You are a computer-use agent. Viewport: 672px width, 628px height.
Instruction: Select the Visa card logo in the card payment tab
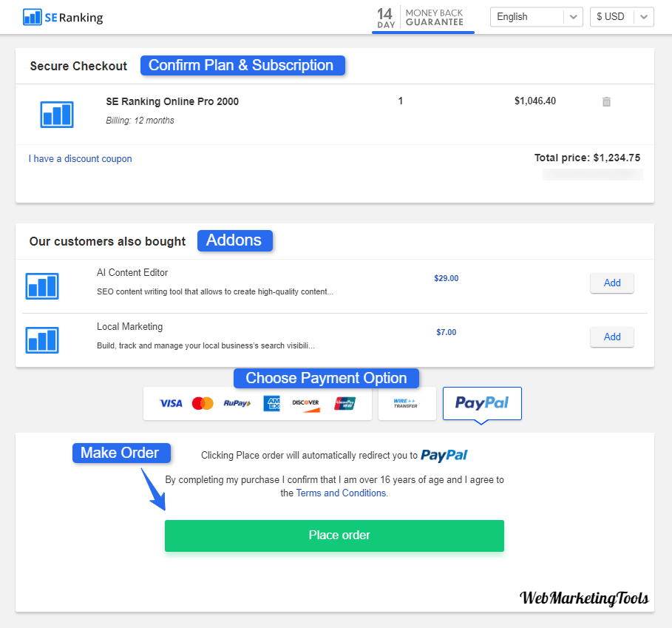tap(171, 403)
